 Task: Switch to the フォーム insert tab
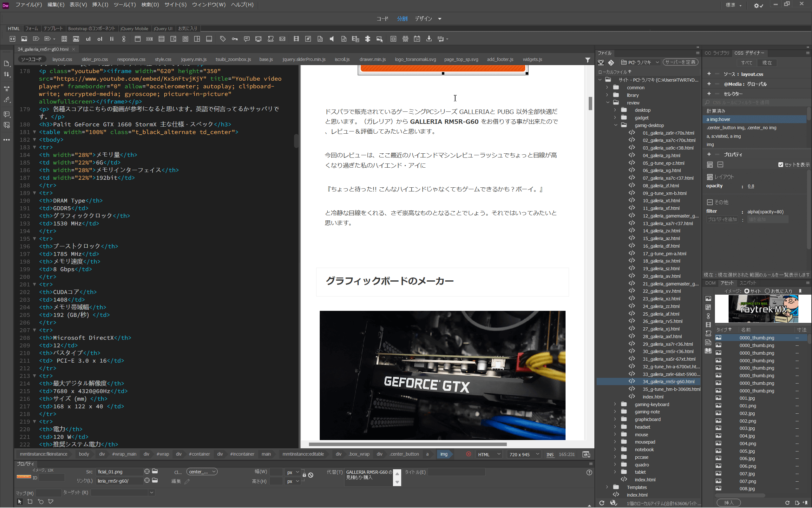tap(31, 29)
